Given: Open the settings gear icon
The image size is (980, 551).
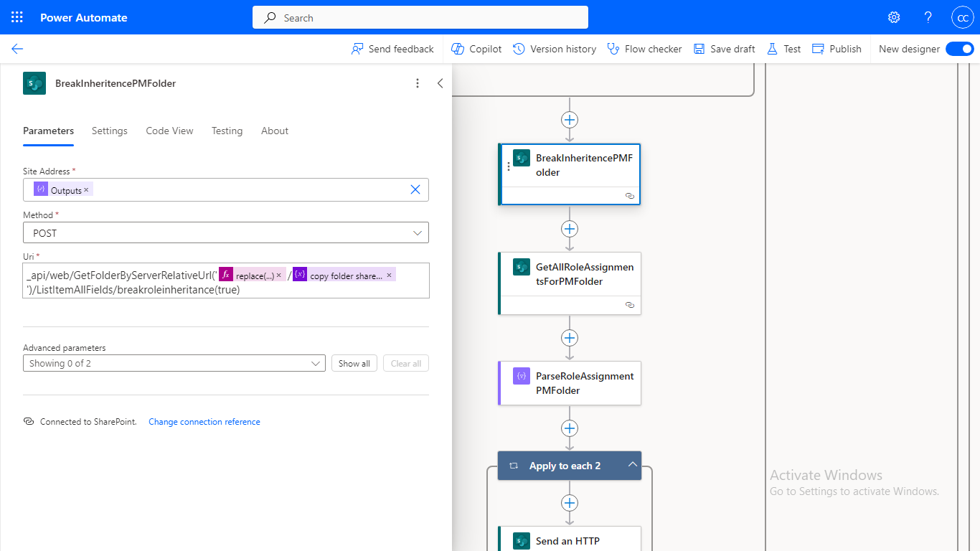Looking at the screenshot, I should (894, 17).
